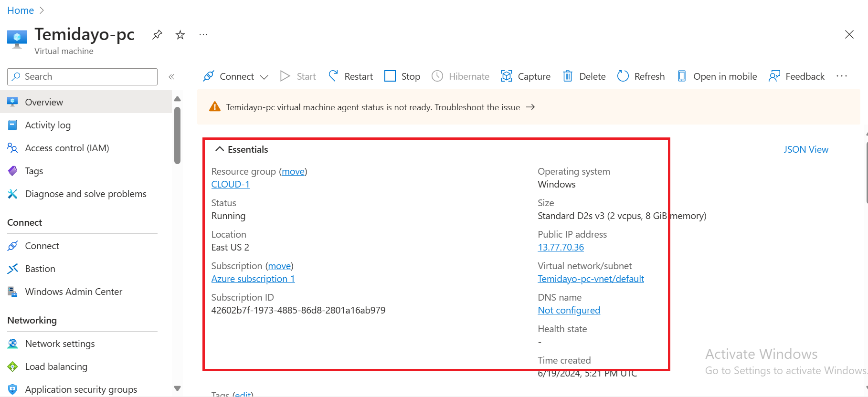This screenshot has height=397, width=868.
Task: Open Connect under the sidebar Connect section
Action: pos(42,246)
